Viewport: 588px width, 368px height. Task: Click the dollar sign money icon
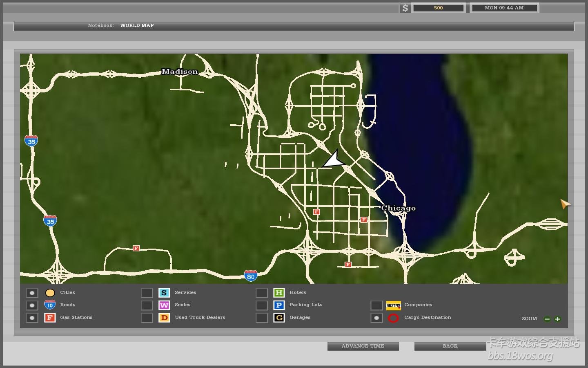[405, 8]
